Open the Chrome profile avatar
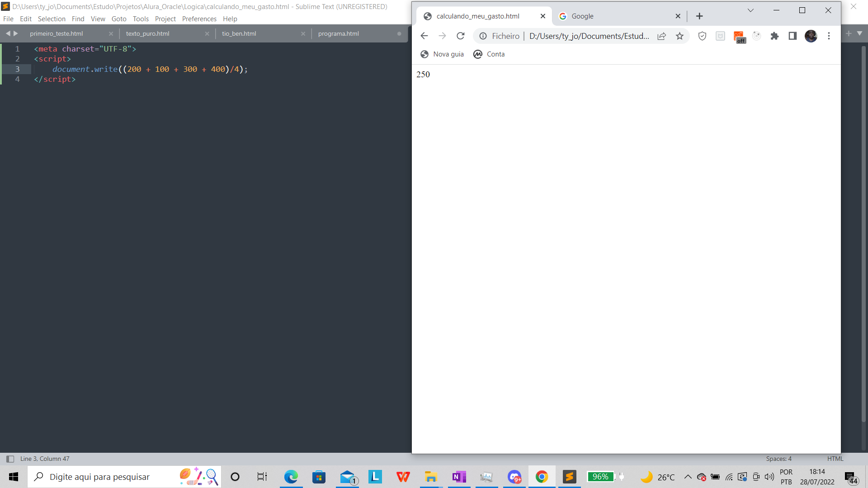 pyautogui.click(x=811, y=36)
